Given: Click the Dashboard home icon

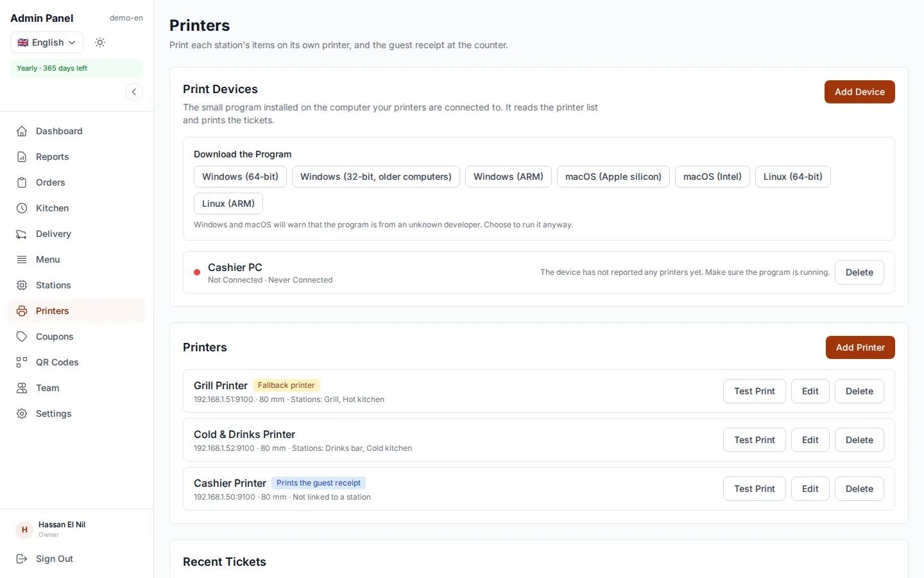Looking at the screenshot, I should pyautogui.click(x=22, y=131).
